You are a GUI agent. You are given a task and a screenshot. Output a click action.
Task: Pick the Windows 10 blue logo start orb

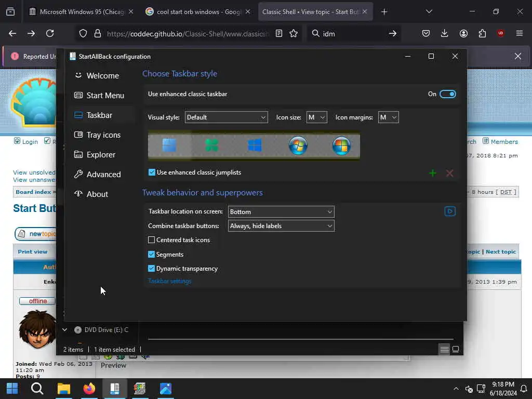[x=255, y=145]
